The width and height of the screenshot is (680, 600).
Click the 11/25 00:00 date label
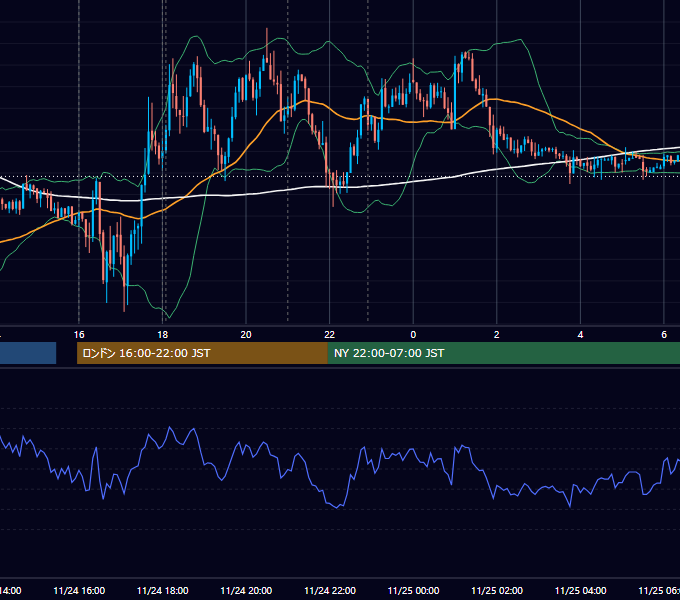point(413,591)
